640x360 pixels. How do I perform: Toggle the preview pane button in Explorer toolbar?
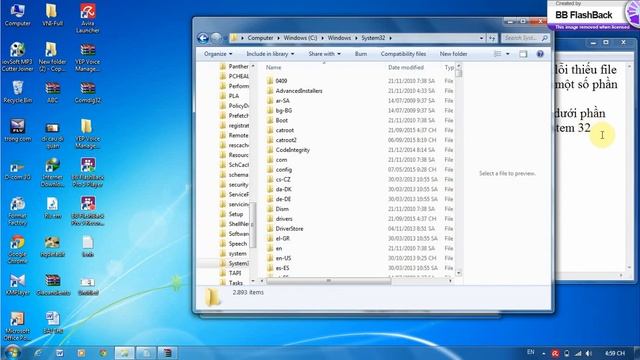523,54
